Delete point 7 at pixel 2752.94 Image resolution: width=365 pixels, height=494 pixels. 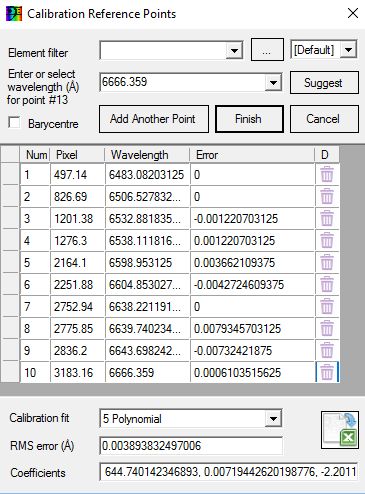click(x=327, y=306)
